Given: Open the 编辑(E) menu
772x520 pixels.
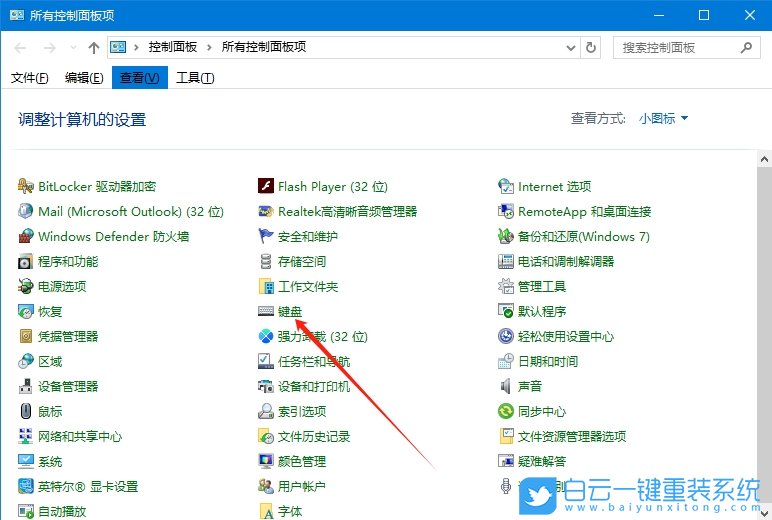Looking at the screenshot, I should (84, 78).
